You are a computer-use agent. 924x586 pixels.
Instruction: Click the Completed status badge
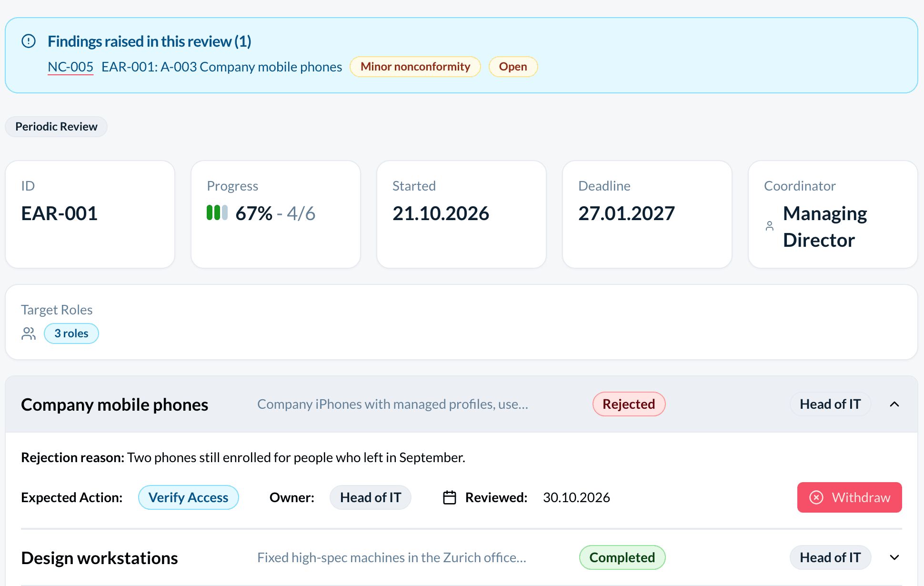point(622,557)
